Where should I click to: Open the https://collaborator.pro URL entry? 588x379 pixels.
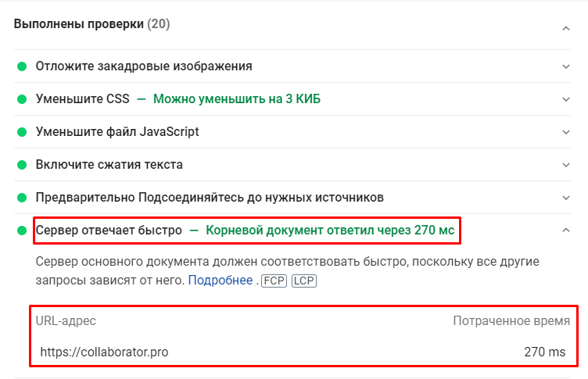click(104, 352)
